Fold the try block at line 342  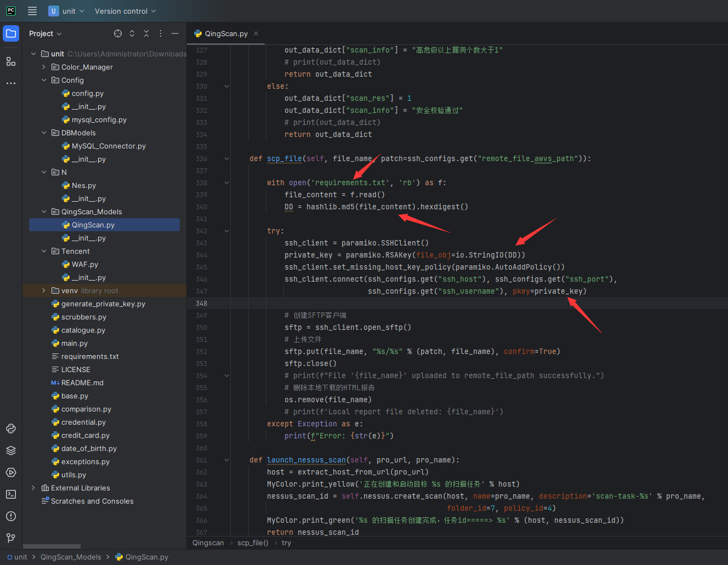coord(226,231)
